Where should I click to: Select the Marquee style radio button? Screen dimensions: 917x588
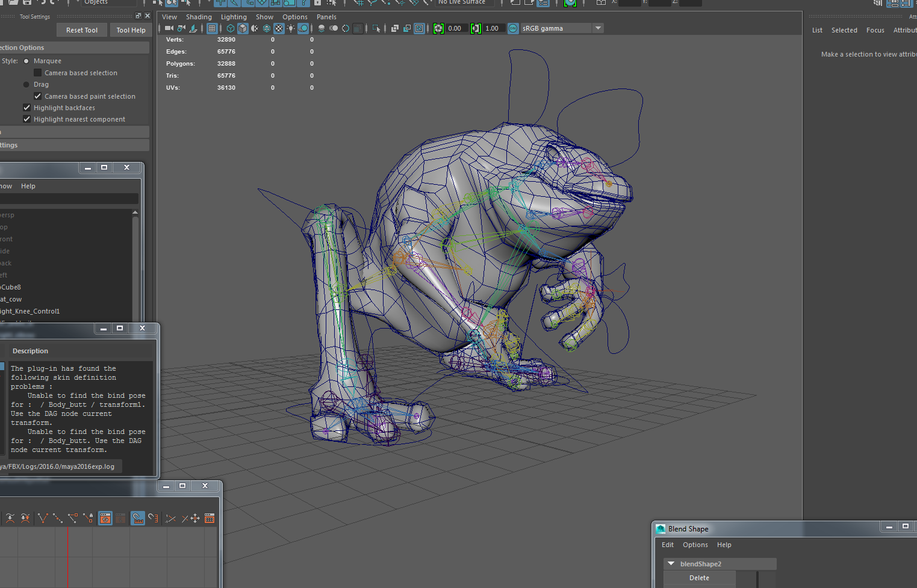point(26,61)
